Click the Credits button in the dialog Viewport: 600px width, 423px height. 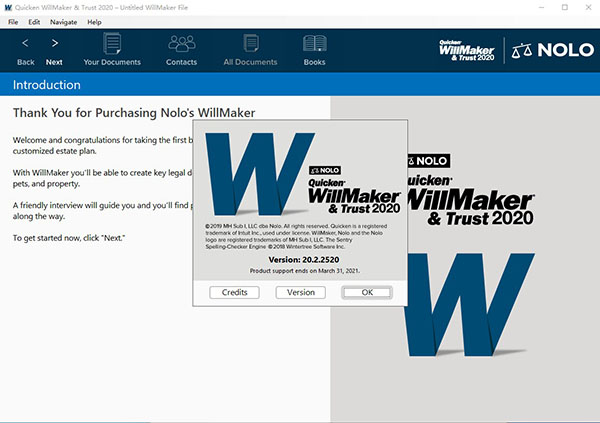click(x=235, y=292)
